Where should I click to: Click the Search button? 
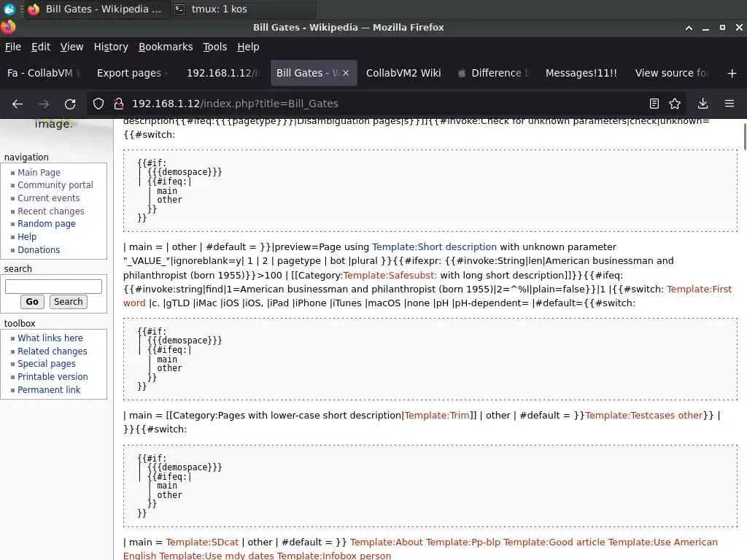68,301
